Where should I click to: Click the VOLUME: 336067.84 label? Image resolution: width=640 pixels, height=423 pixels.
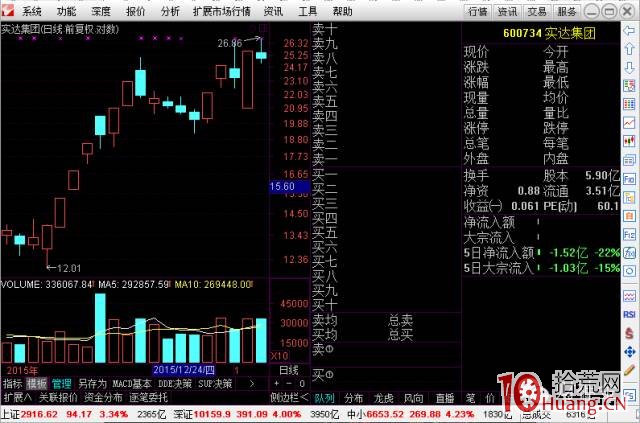point(46,284)
